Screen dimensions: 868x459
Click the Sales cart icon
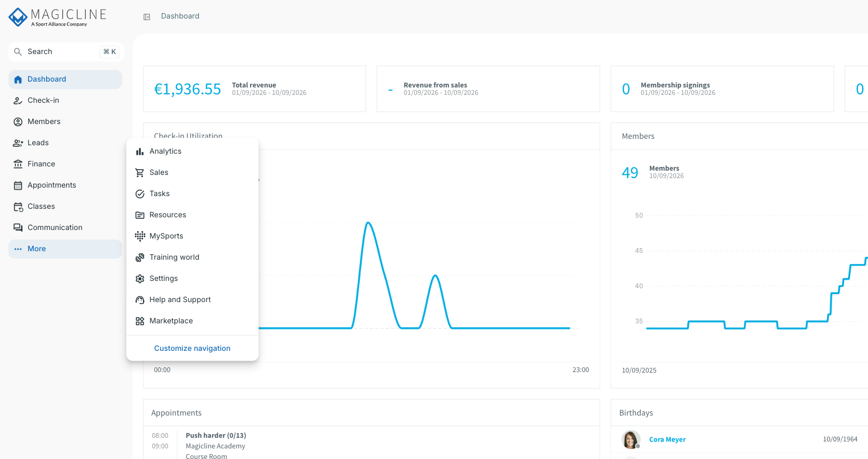(x=140, y=173)
